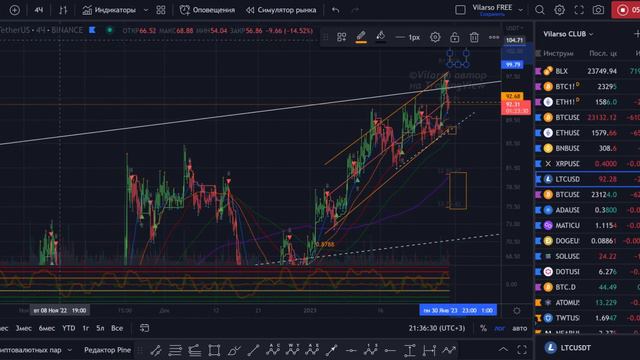Select the rectangle drawing tool

(214, 350)
